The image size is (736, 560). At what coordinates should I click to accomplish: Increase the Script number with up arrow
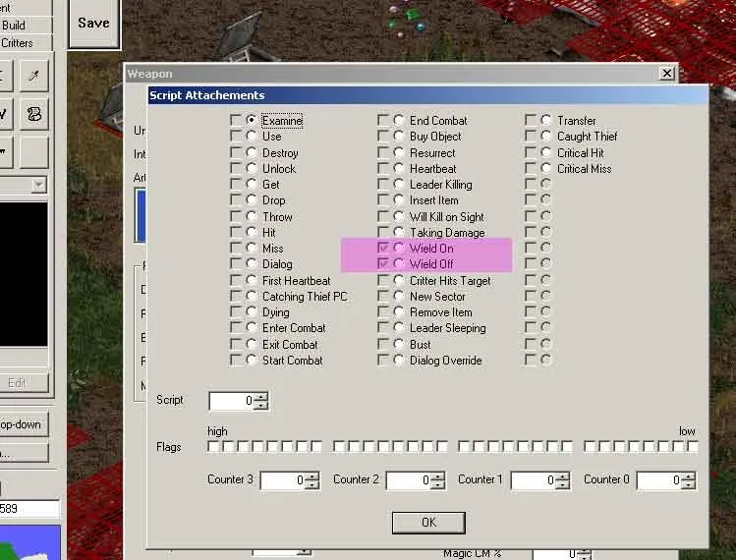click(261, 396)
